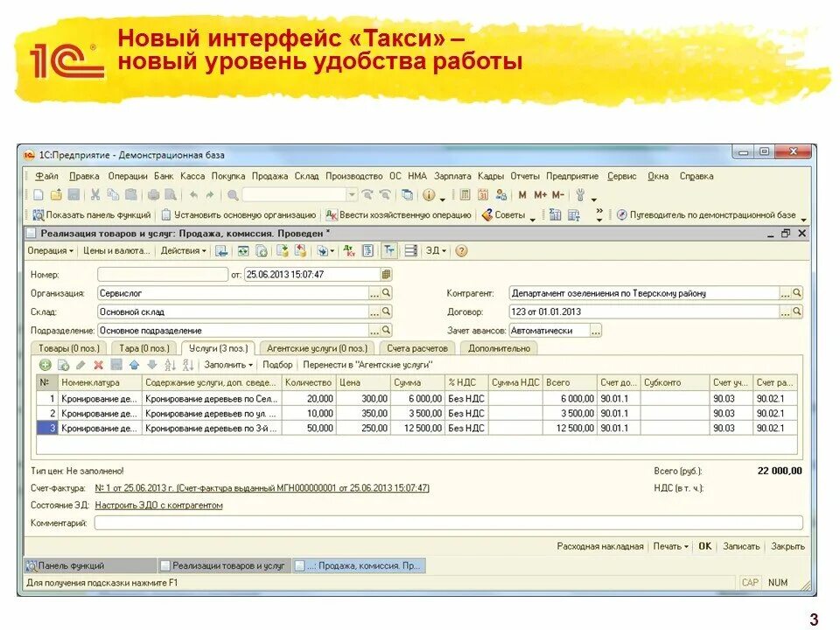Expand hidden toolbar items chevron
840x630 pixels.
click(x=598, y=215)
